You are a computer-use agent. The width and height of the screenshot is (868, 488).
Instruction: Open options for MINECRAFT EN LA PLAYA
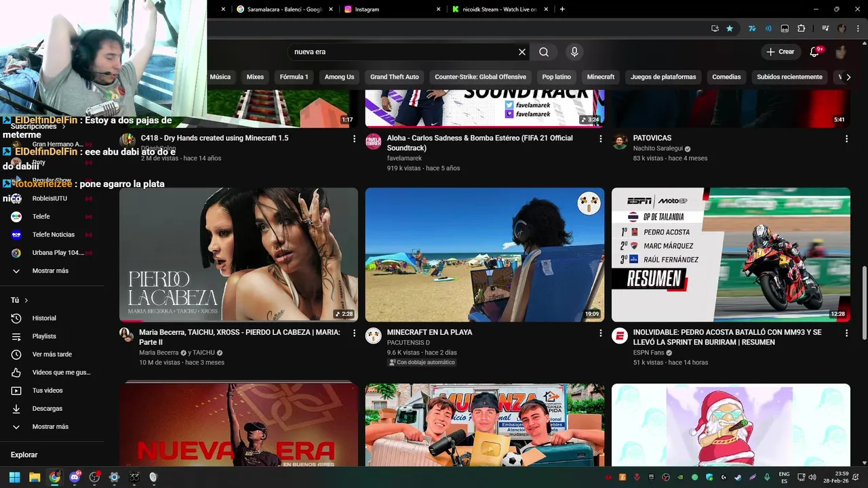point(600,333)
